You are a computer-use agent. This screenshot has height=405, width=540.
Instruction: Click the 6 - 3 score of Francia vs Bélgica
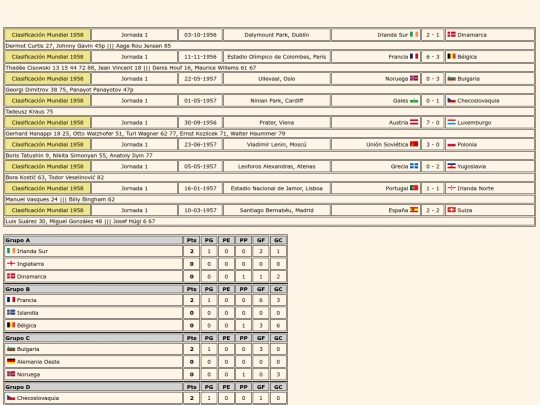433,57
